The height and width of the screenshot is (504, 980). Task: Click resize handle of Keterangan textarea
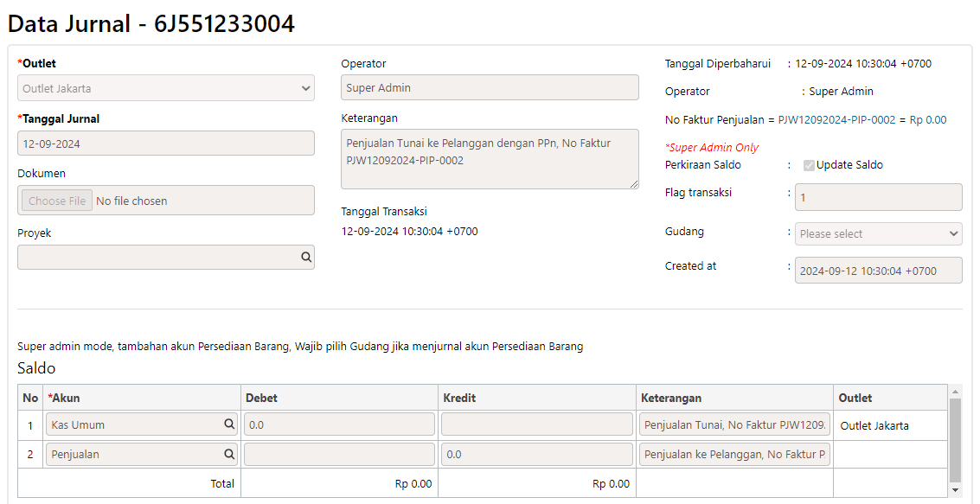point(634,183)
